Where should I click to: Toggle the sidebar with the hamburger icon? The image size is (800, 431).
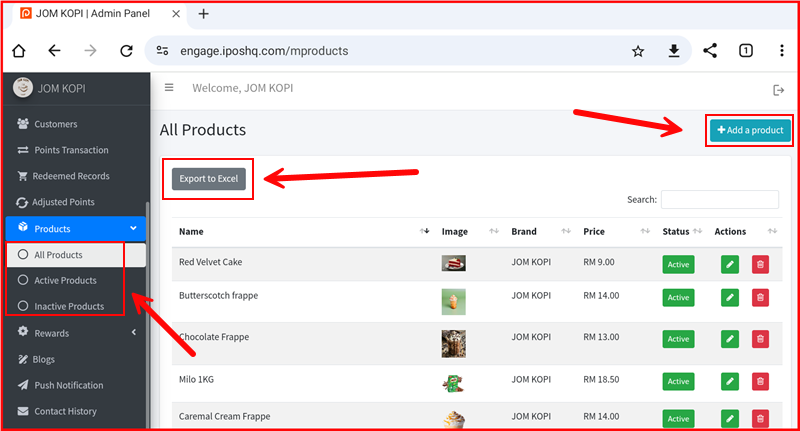[x=169, y=88]
